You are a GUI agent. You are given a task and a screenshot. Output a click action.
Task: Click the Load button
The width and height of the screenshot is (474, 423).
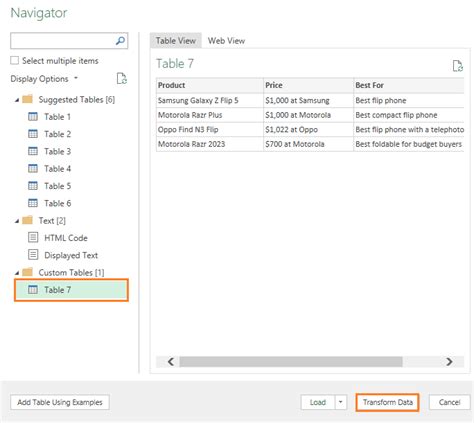click(x=318, y=402)
